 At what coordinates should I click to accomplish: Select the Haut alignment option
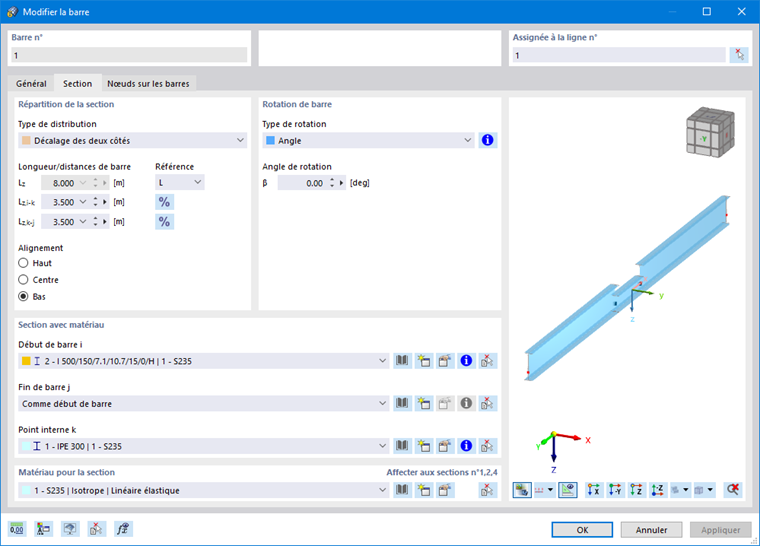23,263
